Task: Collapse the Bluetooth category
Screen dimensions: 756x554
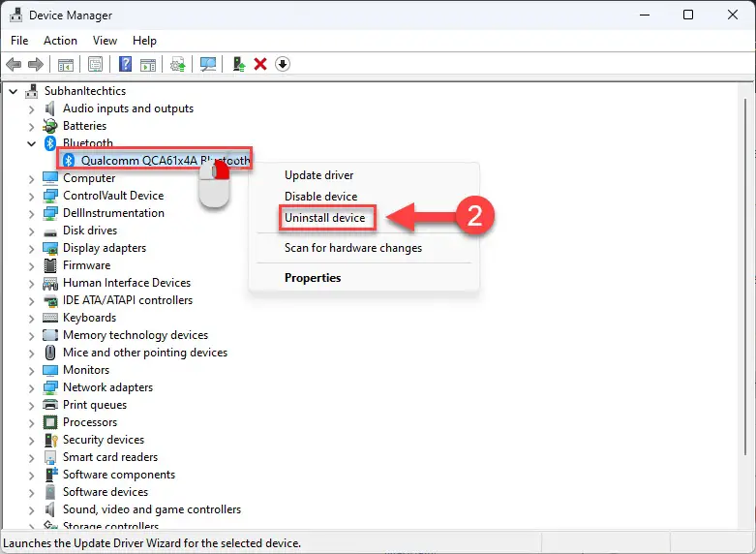Action: pos(31,143)
